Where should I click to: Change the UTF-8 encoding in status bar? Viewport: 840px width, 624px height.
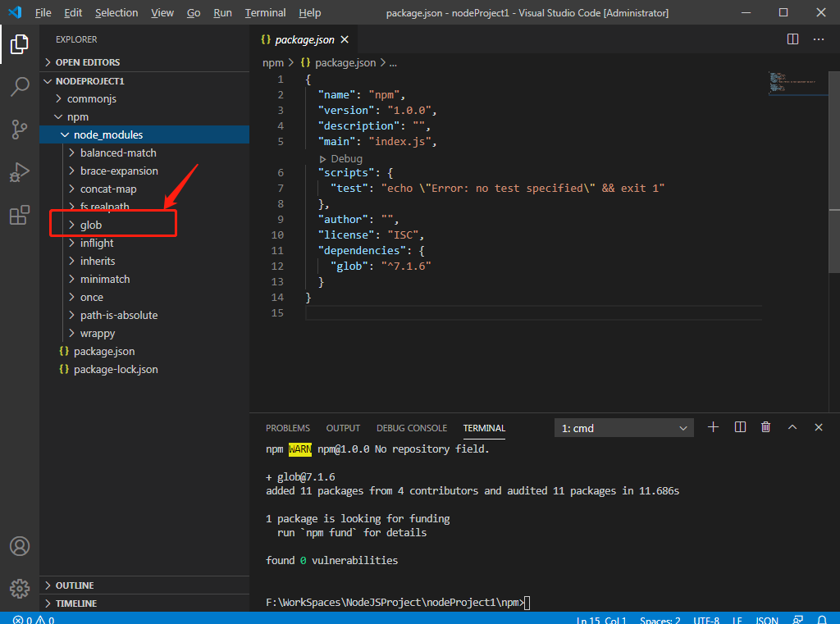706,620
